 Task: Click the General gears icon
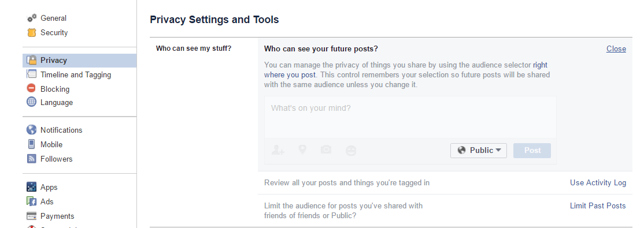(x=32, y=18)
